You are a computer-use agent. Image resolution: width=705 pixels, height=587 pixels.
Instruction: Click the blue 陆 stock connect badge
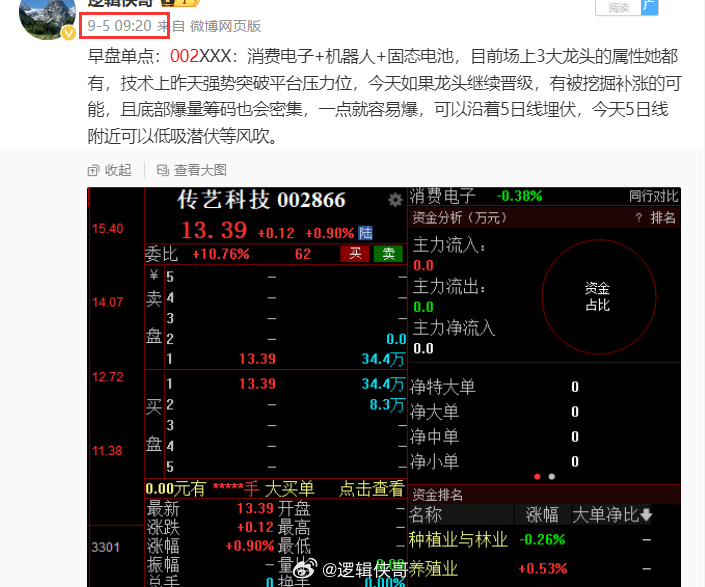pos(365,233)
